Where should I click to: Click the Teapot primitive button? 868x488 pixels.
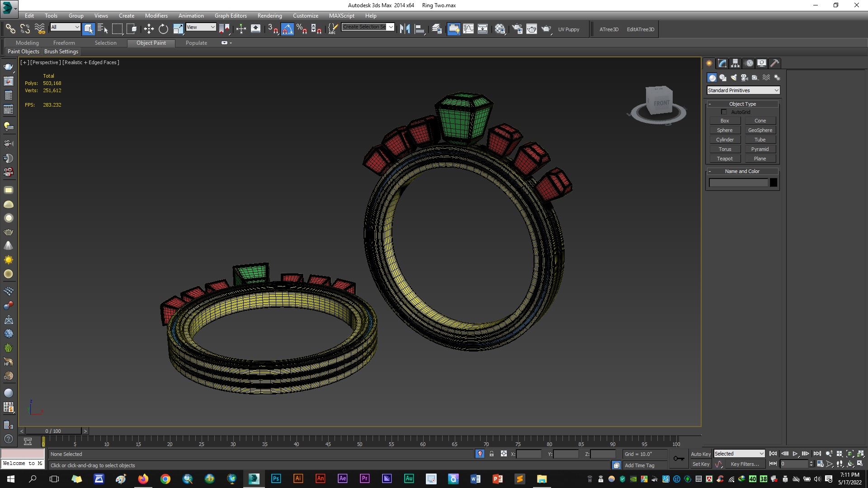click(724, 159)
